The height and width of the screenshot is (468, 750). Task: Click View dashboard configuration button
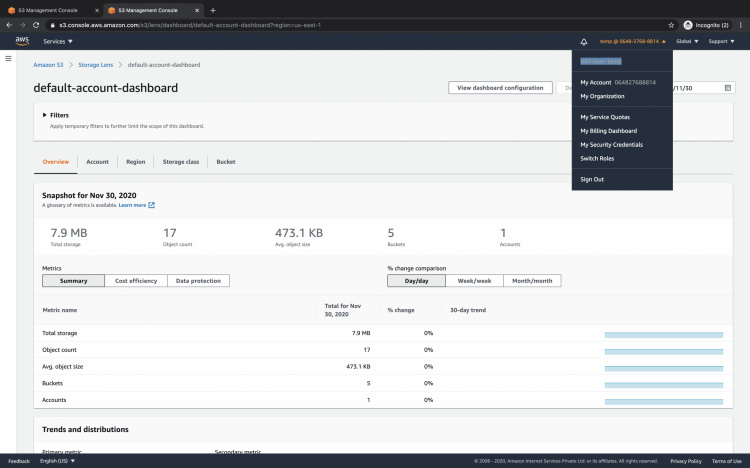click(500, 88)
